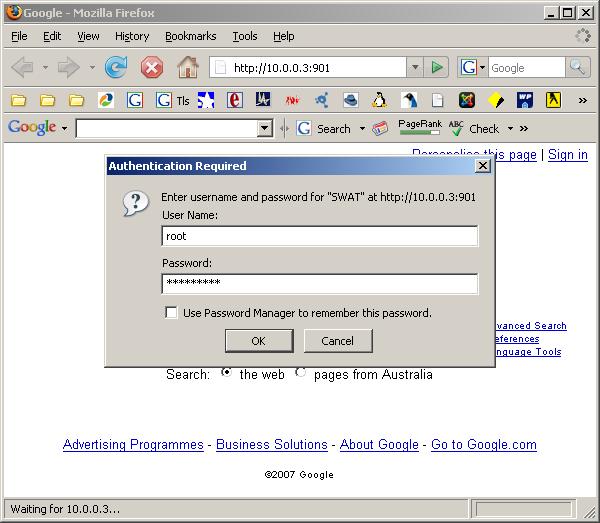
Task: Open the History menu
Action: click(132, 36)
